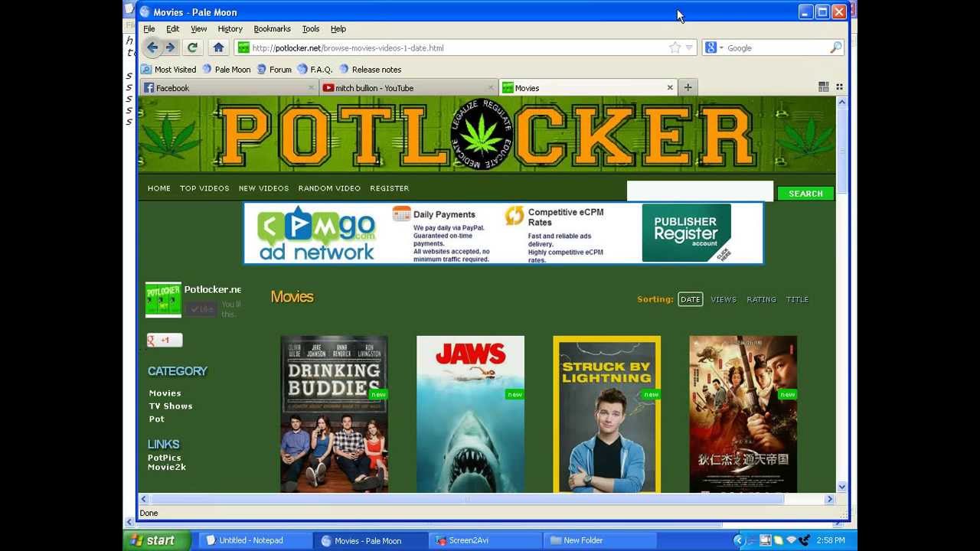Open the History menu
The image size is (980, 551).
230,29
